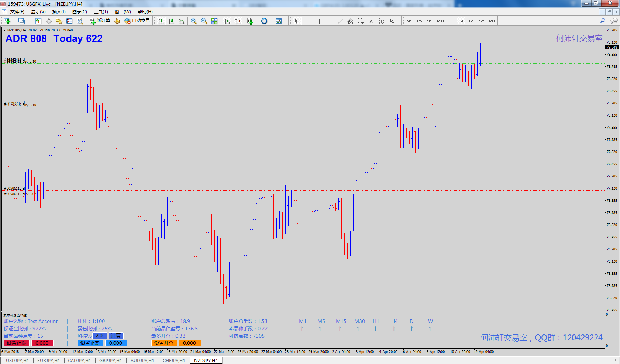Switch to M1 timeframe

pos(409,21)
